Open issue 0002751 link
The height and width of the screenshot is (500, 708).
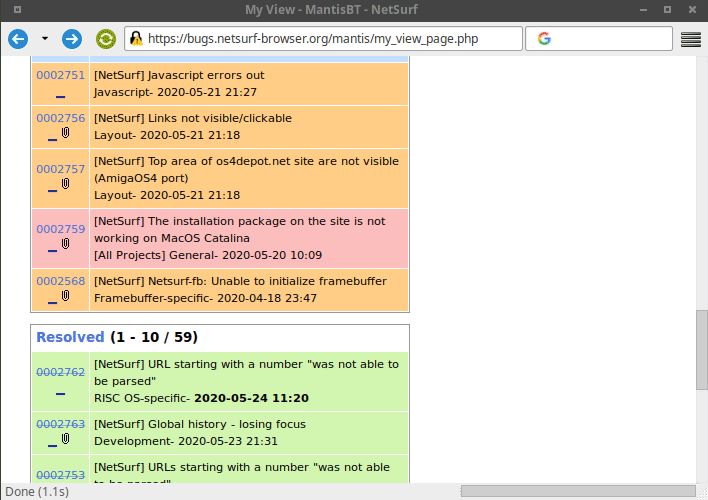coord(60,75)
